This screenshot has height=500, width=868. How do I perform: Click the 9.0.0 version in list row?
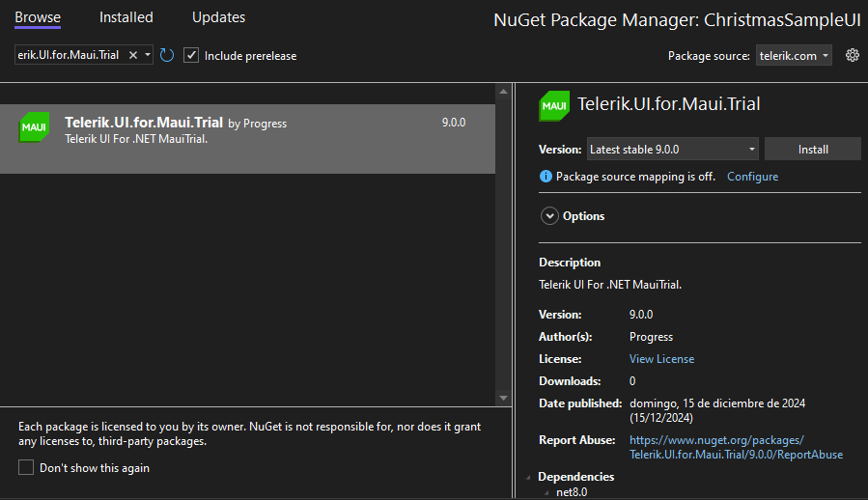(x=454, y=123)
